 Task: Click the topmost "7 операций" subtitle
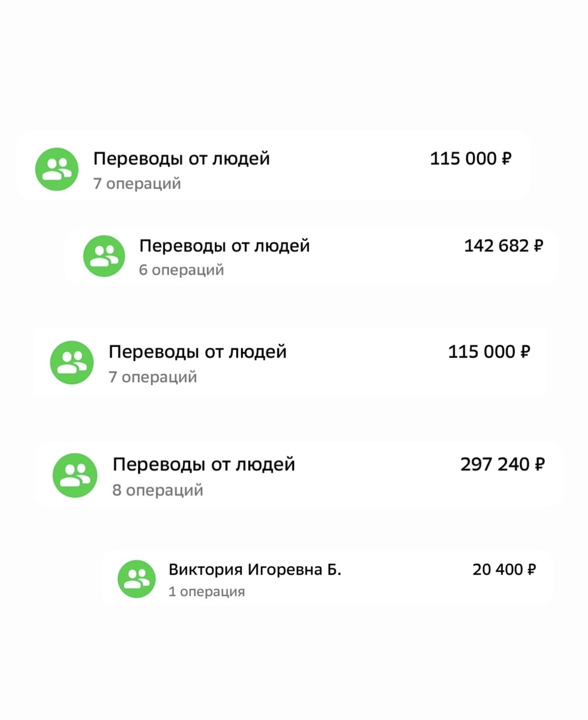pyautogui.click(x=137, y=184)
